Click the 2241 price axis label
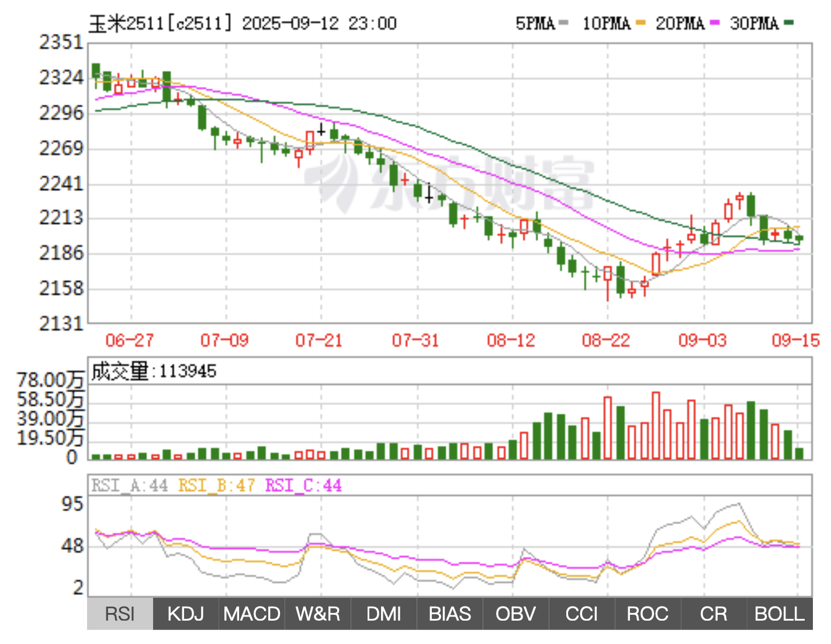Viewport: 831px width, 644px height. [61, 183]
